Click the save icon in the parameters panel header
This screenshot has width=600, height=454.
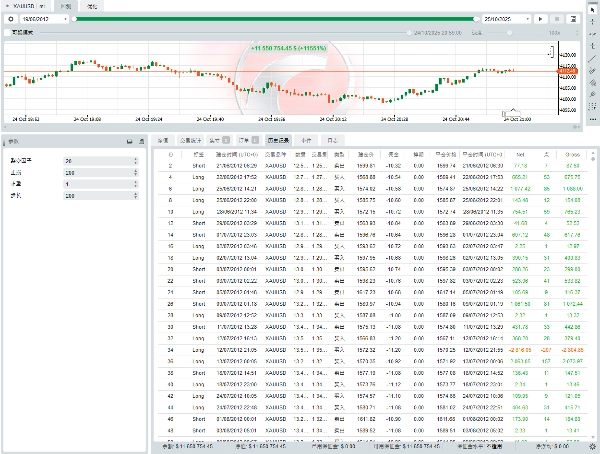point(128,143)
